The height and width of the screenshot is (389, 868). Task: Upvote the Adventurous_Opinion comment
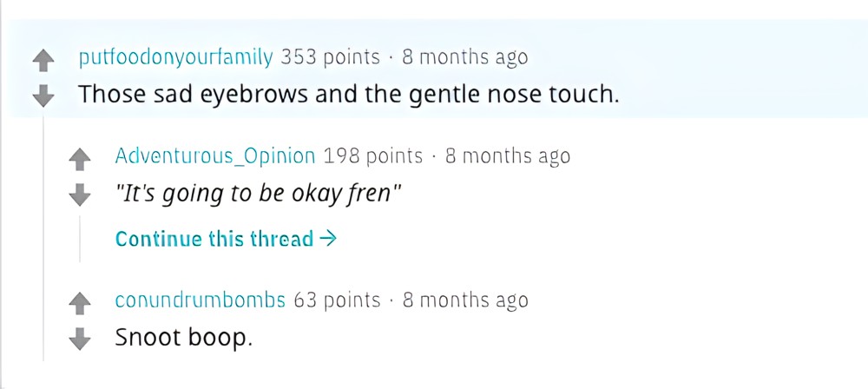80,160
